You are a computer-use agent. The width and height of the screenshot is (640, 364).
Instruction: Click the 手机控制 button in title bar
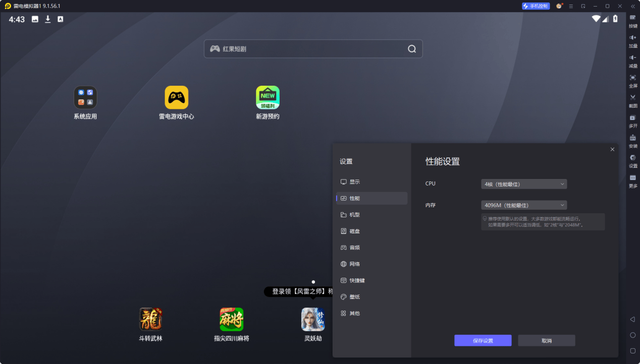[x=536, y=6]
